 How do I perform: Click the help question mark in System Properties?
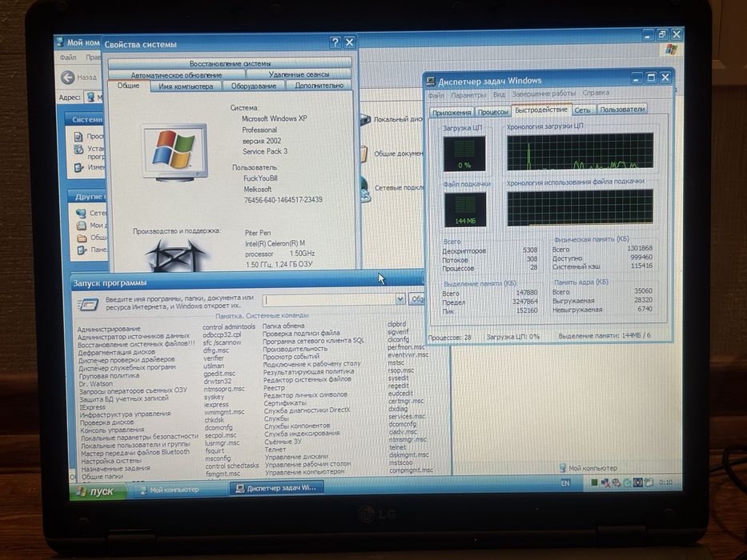click(335, 42)
